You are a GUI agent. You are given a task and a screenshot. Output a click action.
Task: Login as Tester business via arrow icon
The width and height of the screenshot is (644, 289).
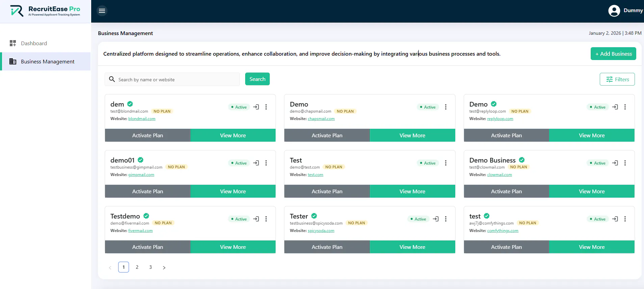pos(436,219)
